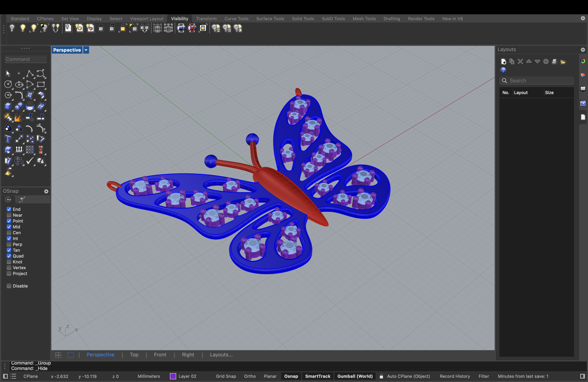588x382 pixels.
Task: Uncheck the Quad osnap option
Action: 9,256
